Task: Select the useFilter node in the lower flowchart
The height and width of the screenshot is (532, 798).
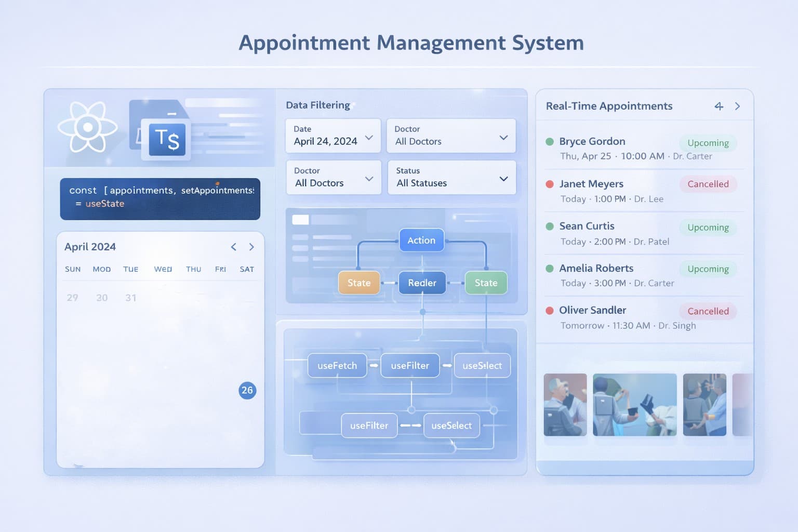Action: 369,425
